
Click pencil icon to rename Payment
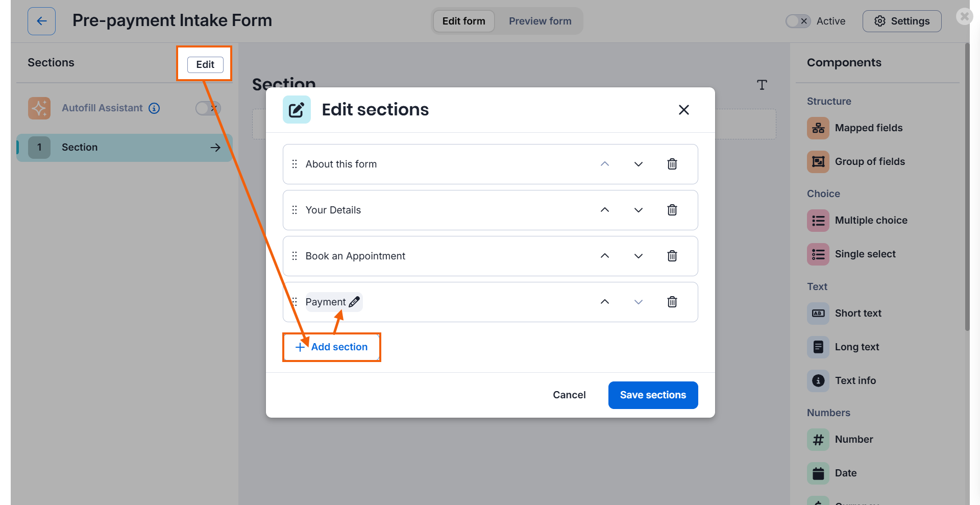pyautogui.click(x=354, y=302)
